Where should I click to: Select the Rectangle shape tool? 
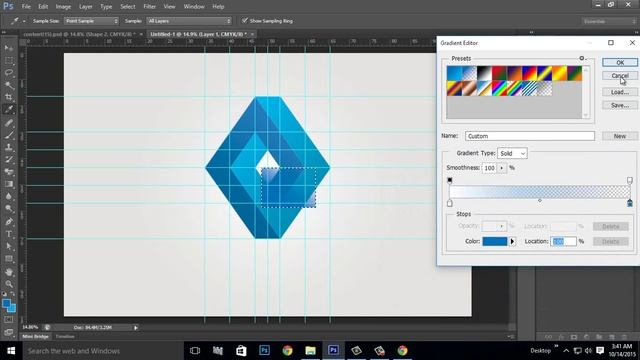(x=9, y=259)
